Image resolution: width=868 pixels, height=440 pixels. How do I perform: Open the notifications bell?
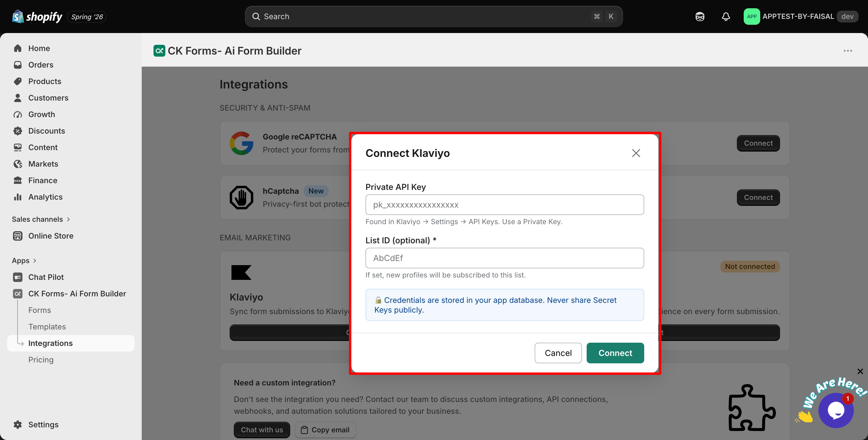726,17
